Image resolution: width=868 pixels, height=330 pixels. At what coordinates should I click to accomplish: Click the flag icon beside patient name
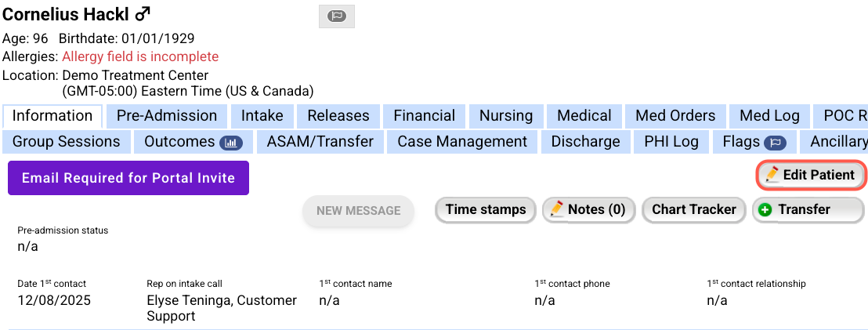(x=337, y=16)
